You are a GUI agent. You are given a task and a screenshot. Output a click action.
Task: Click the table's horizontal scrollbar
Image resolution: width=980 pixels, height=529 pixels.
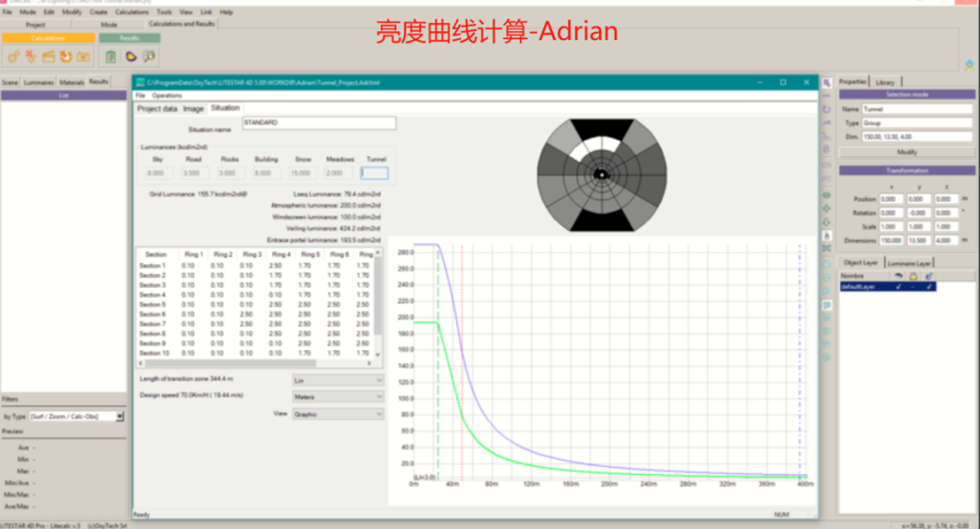[x=255, y=363]
